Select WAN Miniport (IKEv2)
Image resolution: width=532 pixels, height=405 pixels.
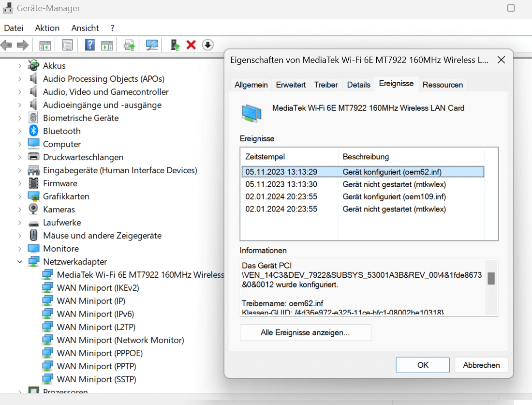98,288
